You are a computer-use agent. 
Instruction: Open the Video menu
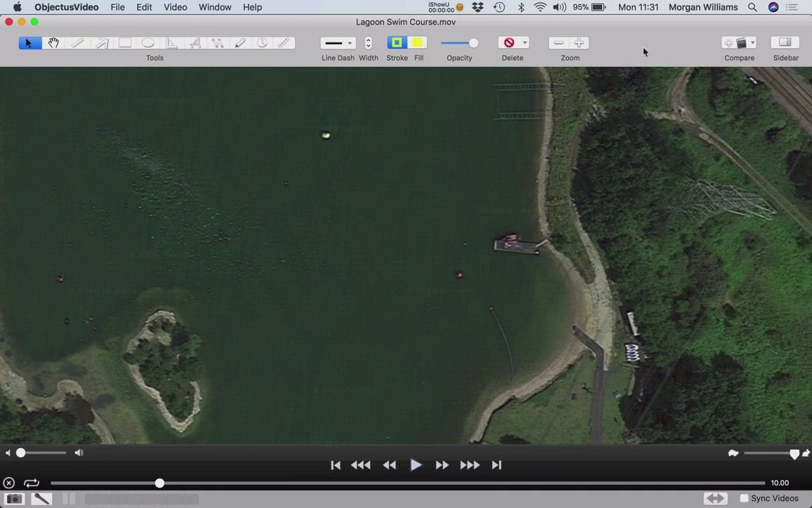click(x=175, y=7)
